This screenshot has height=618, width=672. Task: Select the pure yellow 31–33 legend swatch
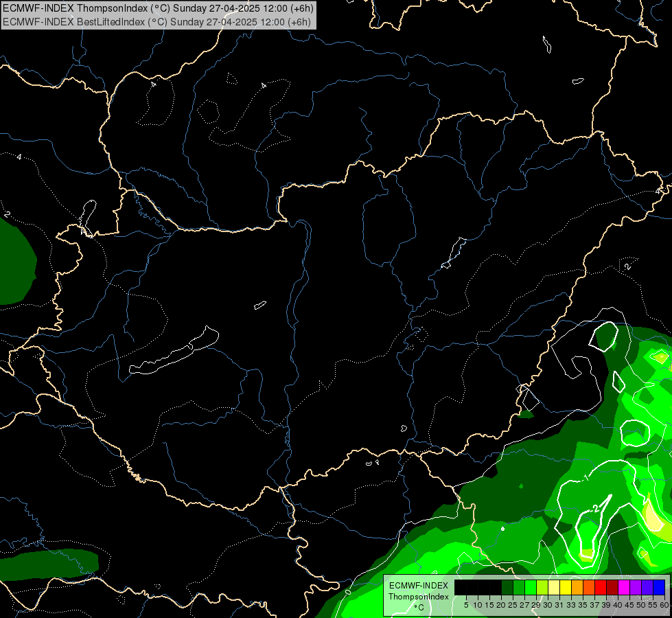tap(566, 587)
